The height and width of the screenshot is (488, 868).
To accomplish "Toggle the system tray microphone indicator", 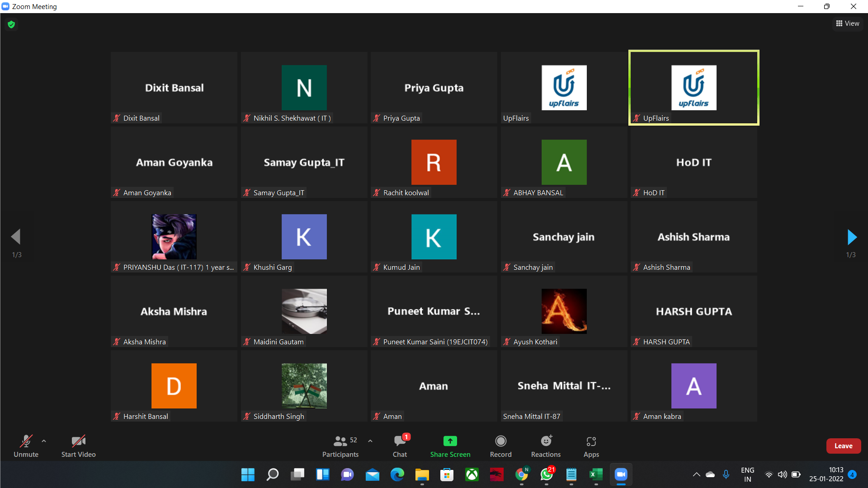I will tap(726, 474).
